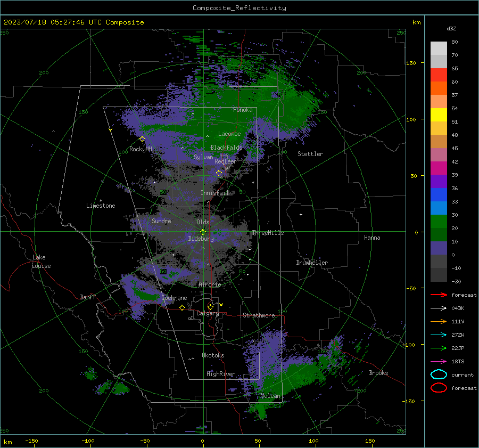The height and width of the screenshot is (448, 479).
Task: Click the Ponoka city label
Action: tap(243, 110)
